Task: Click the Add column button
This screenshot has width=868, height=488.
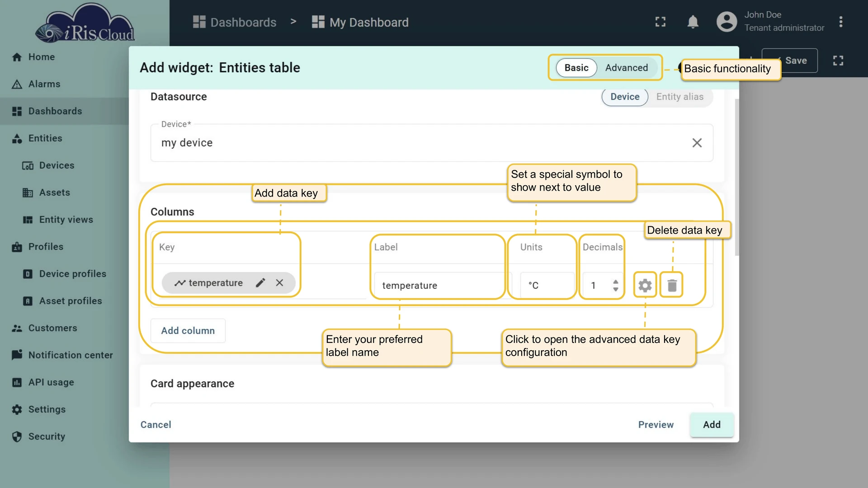Action: pos(188,331)
